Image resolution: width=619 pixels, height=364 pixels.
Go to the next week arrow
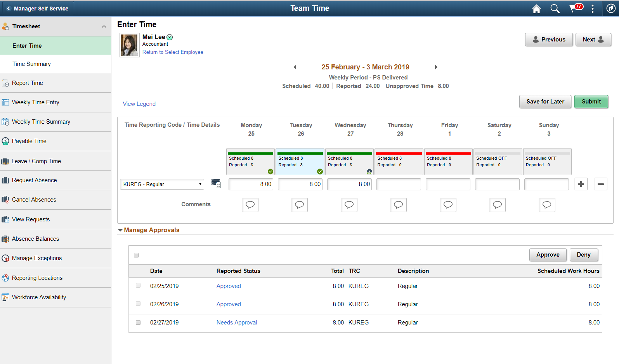(x=436, y=67)
